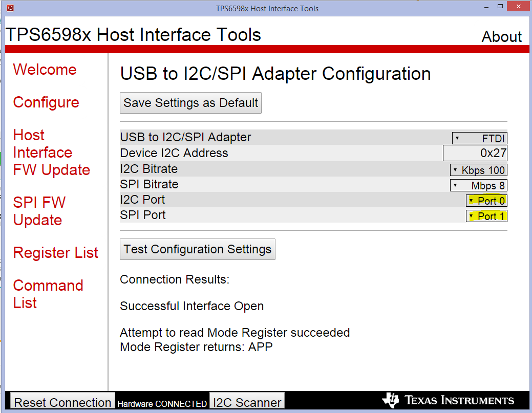Click the Device I2C Address field

475,153
